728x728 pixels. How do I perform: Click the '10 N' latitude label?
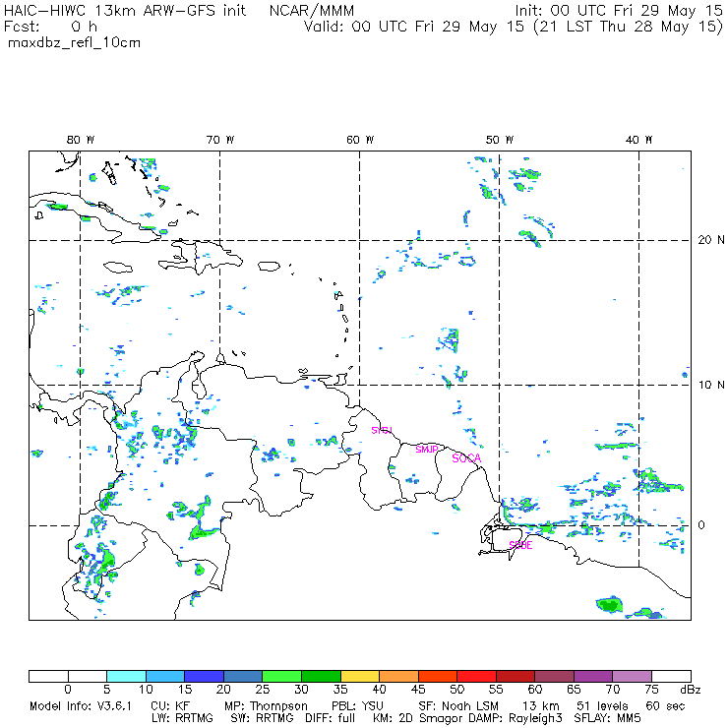point(711,385)
